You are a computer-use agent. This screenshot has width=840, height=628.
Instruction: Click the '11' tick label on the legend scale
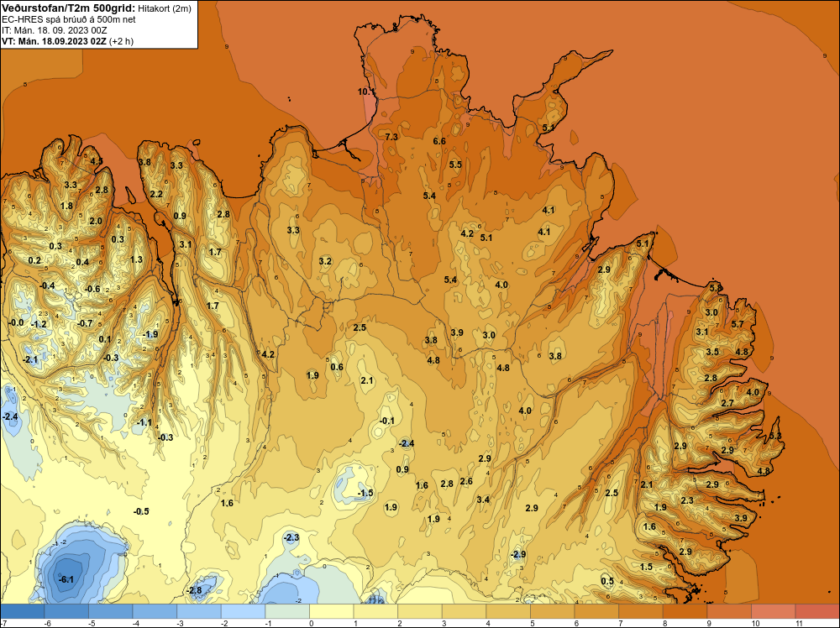click(799, 623)
